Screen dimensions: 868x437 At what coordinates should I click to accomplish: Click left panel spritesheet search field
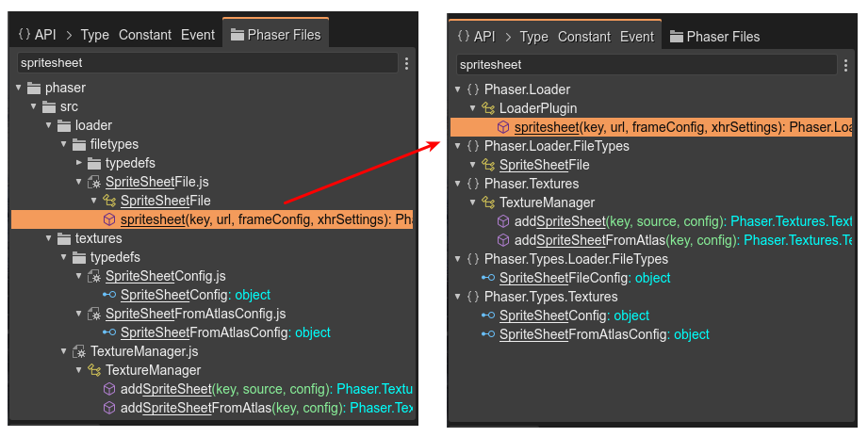click(207, 63)
